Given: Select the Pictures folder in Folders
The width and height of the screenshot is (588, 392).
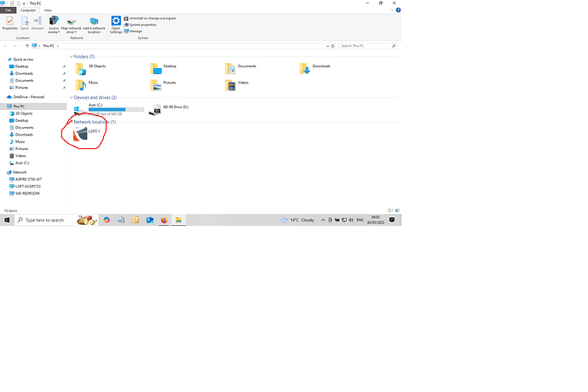Looking at the screenshot, I should click(x=163, y=85).
